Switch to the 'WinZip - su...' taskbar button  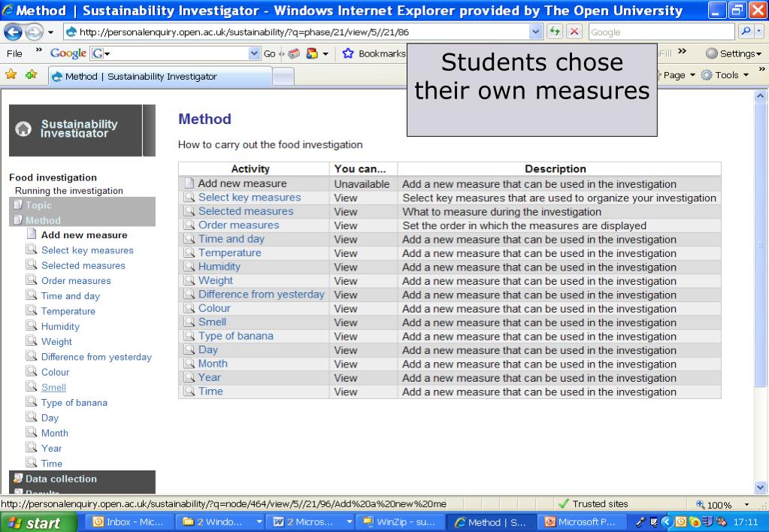[400, 523]
